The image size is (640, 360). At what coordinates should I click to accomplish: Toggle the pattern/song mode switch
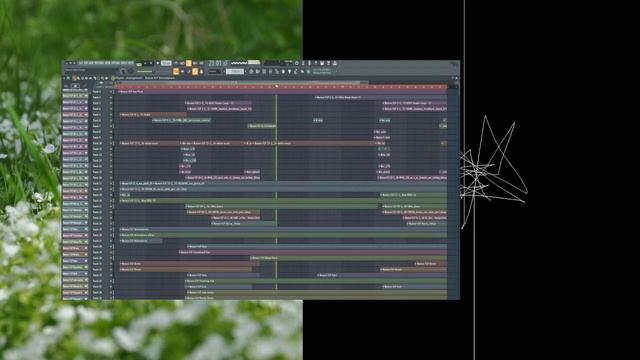pyautogui.click(x=139, y=63)
